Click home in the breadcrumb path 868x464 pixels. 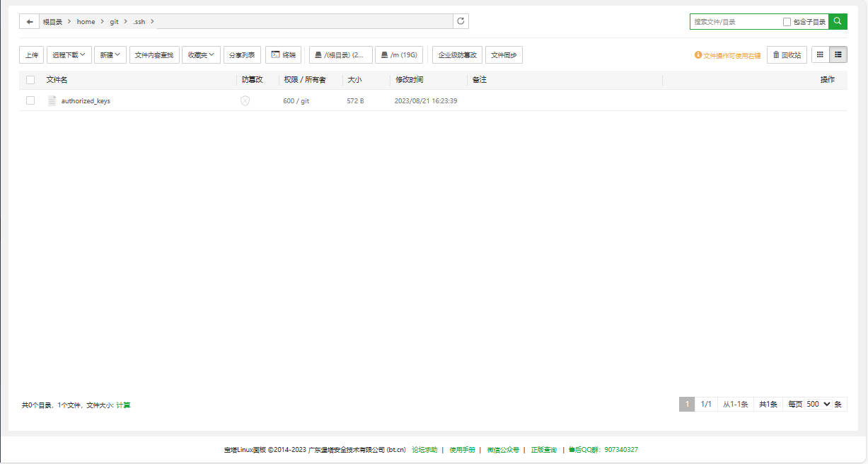click(x=86, y=21)
